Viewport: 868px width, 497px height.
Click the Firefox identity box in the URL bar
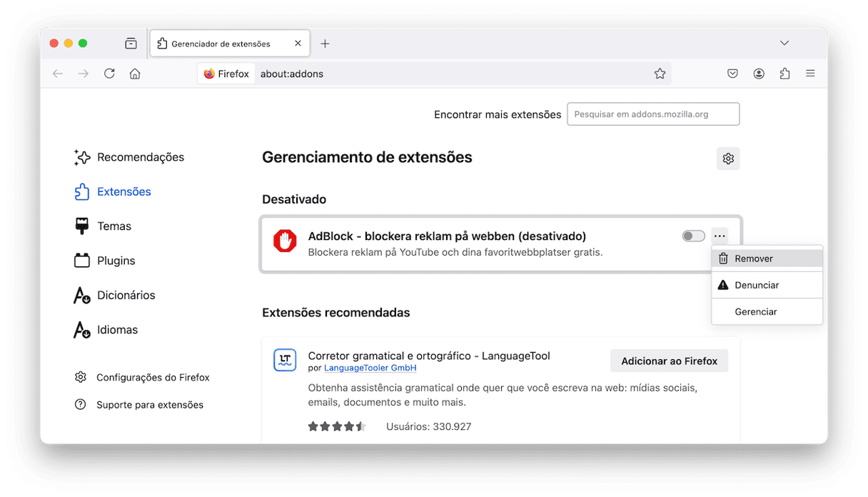(x=226, y=74)
